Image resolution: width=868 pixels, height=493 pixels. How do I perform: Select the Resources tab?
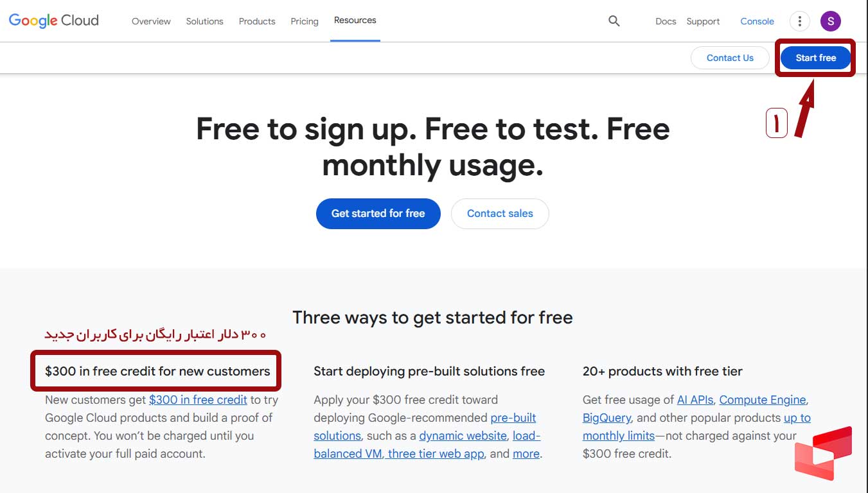tap(355, 21)
